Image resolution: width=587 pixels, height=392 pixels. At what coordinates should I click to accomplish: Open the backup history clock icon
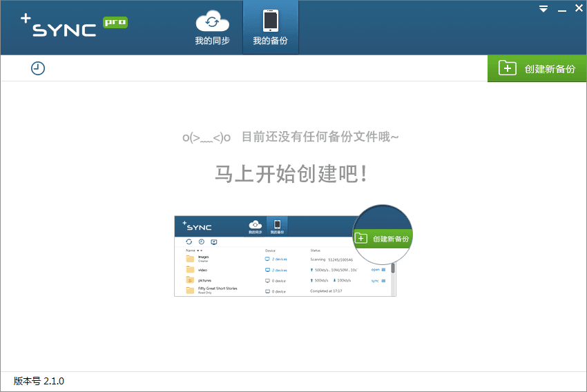pos(38,68)
